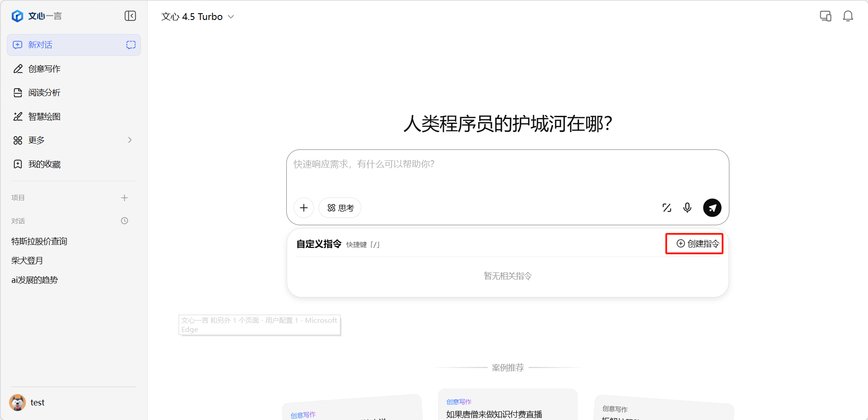Collapse the left sidebar panel
This screenshot has height=420, width=868.
click(130, 16)
